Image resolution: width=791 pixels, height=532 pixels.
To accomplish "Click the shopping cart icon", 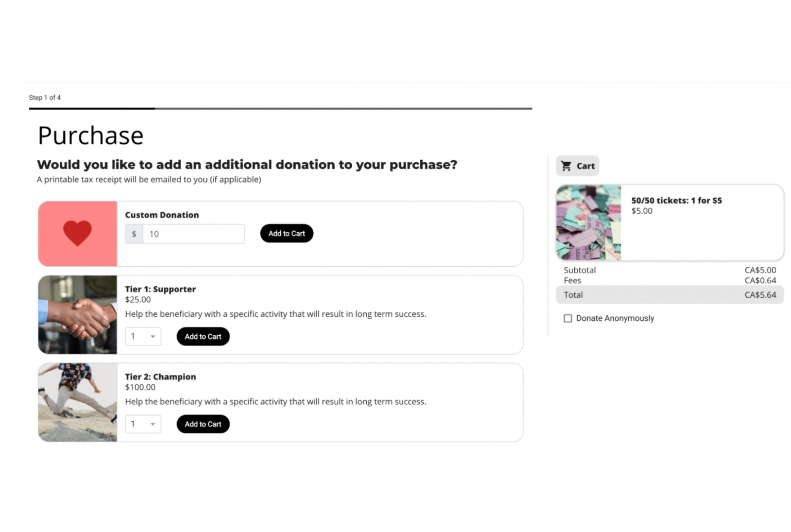I will tap(566, 166).
